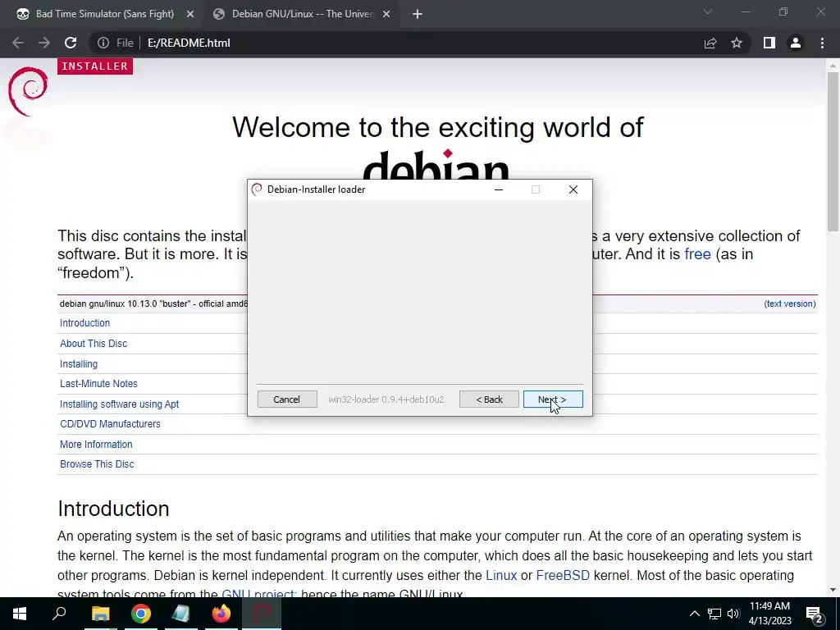
Task: Open the network tray icon
Action: click(x=714, y=614)
